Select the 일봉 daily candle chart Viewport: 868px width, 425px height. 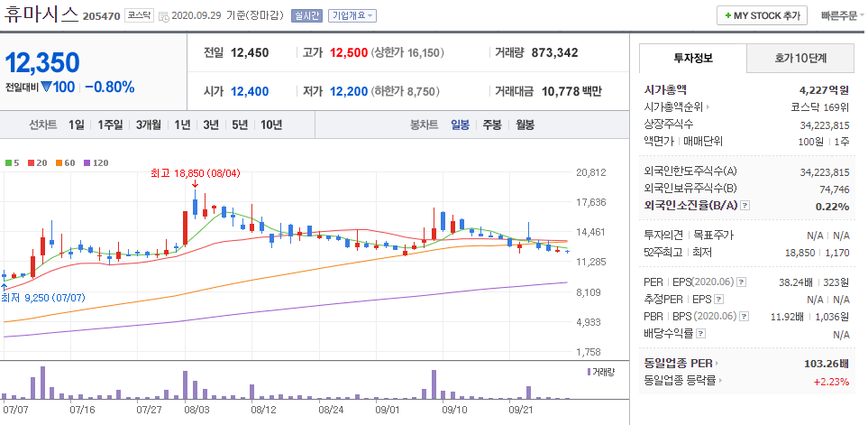point(460,125)
